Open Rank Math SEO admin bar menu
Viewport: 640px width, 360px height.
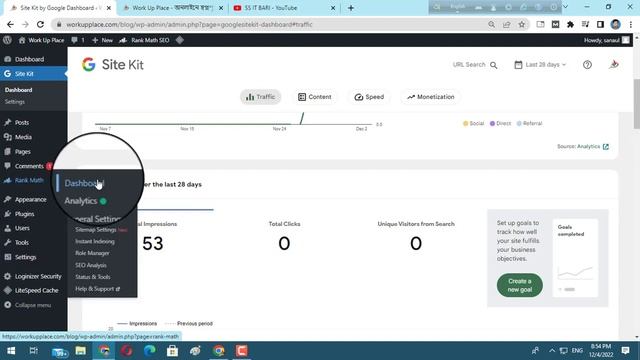[x=144, y=40]
